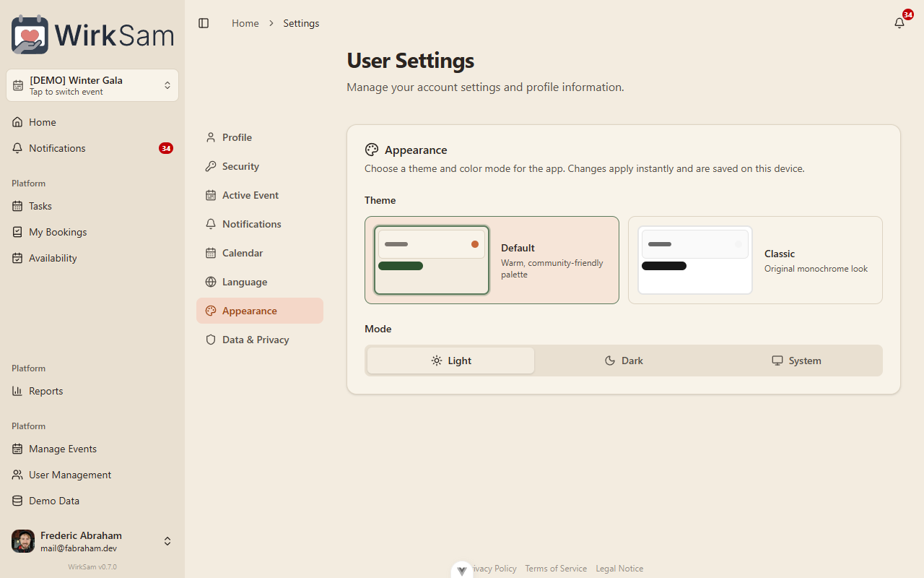Click the red 34 notifications badge in sidebar
Image resolution: width=924 pixels, height=578 pixels.
(x=166, y=148)
